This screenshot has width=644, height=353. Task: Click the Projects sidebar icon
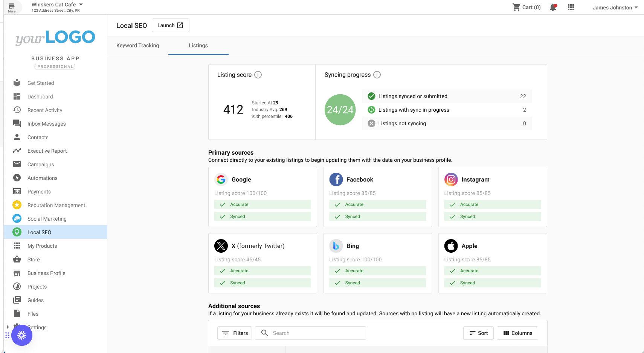[17, 286]
